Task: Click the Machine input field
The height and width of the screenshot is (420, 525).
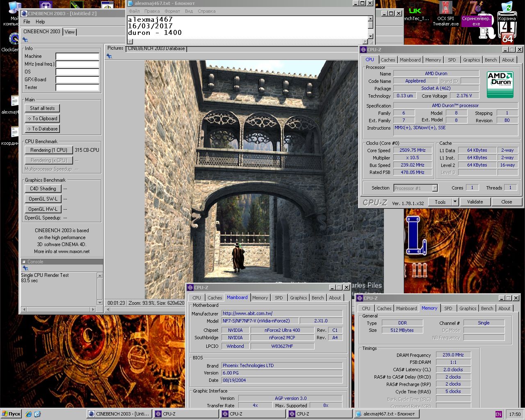Action: click(78, 56)
